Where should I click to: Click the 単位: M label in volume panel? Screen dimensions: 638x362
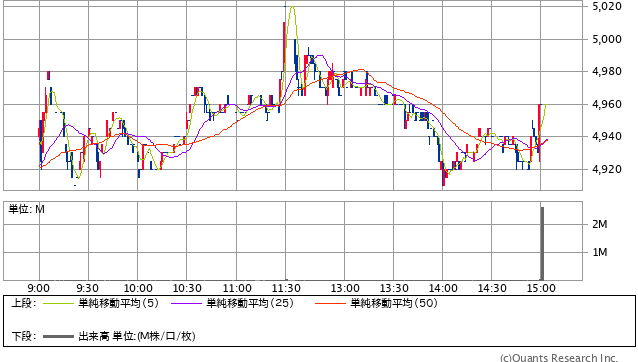coord(26,209)
